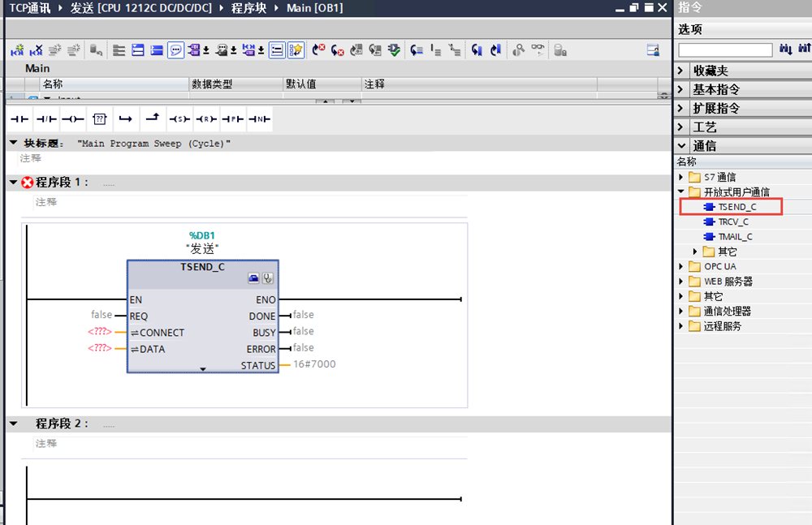Toggle the network comments display button
Viewport: 812px width, 525px height.
pyautogui.click(x=175, y=50)
